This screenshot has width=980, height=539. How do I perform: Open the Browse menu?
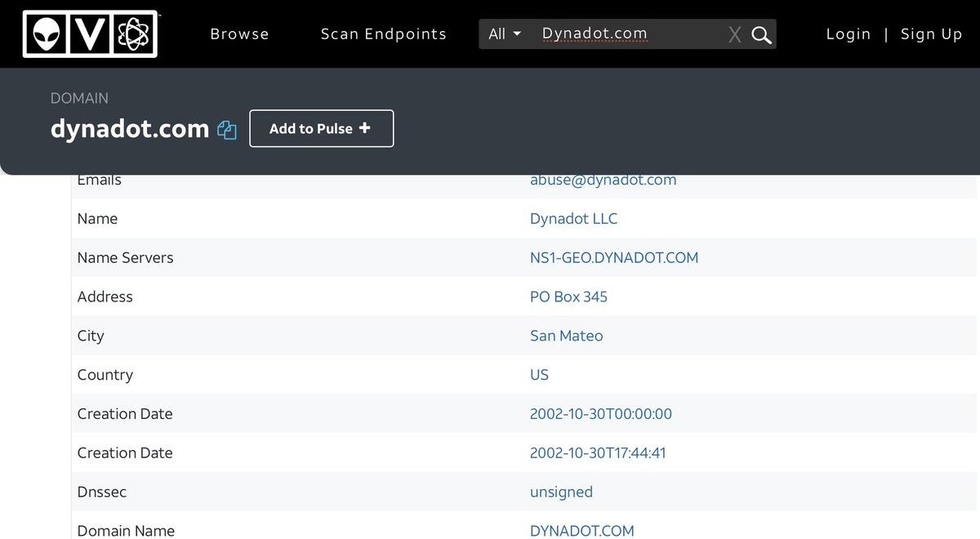point(239,34)
